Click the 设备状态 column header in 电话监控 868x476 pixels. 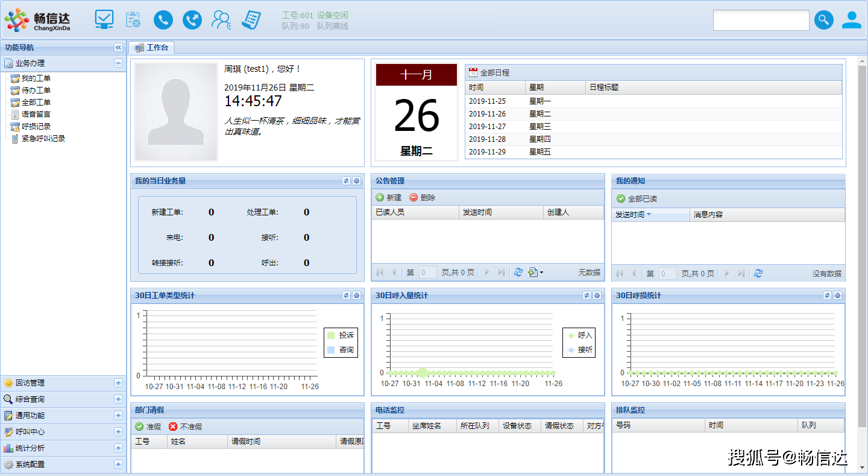coord(520,426)
